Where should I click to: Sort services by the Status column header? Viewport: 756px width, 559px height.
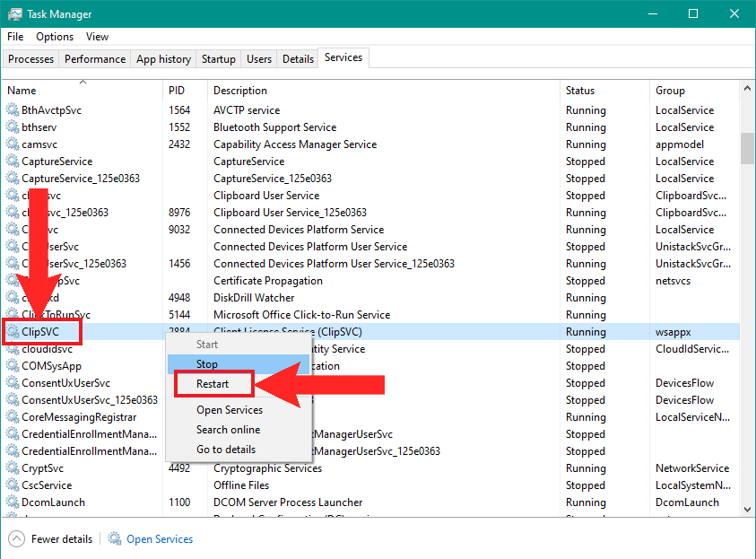pyautogui.click(x=580, y=91)
